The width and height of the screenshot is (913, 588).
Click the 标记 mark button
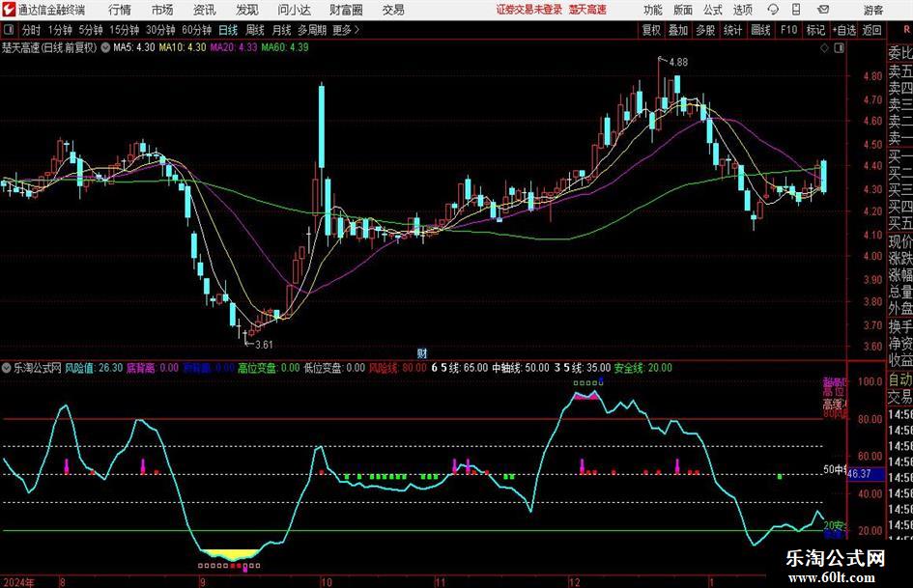815,30
